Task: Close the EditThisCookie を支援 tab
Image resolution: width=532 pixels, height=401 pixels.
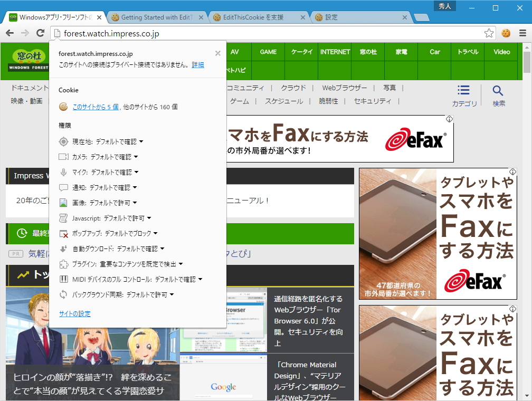Action: tap(302, 17)
